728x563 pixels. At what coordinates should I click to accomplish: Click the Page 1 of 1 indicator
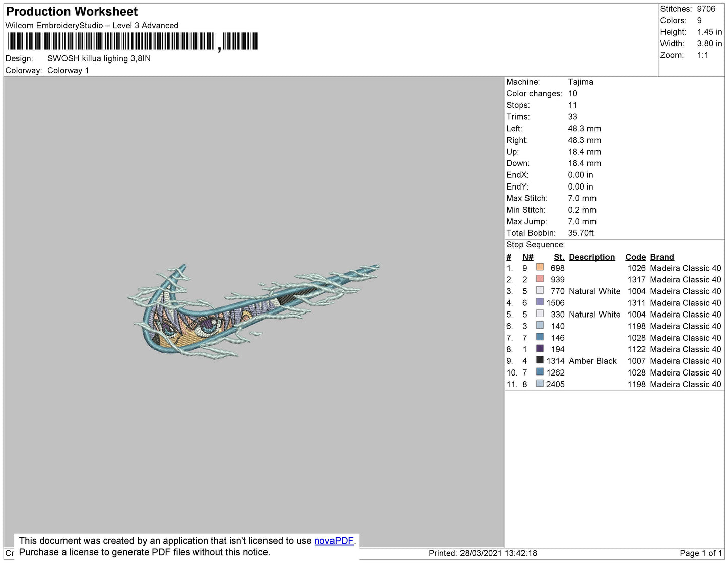701,553
